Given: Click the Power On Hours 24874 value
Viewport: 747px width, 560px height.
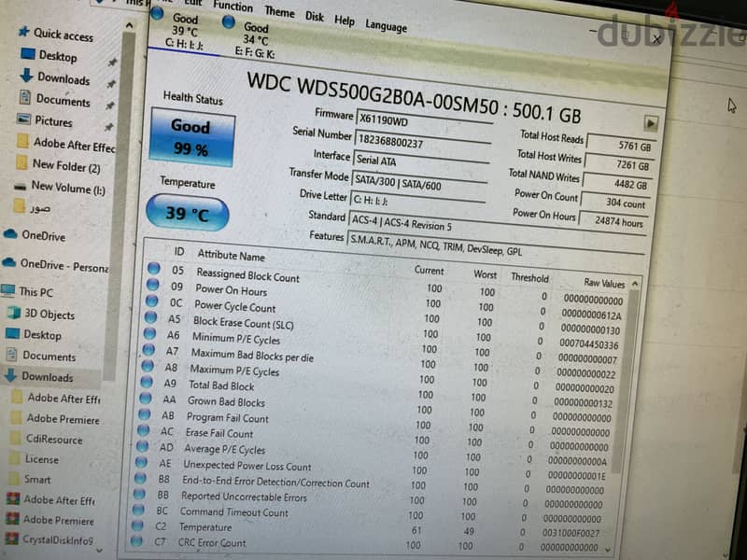Looking at the screenshot, I should click(613, 221).
